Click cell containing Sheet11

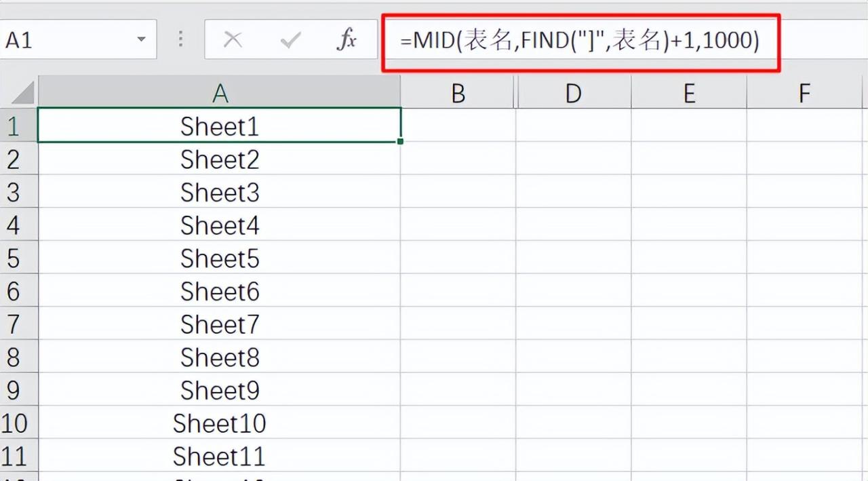(x=220, y=456)
